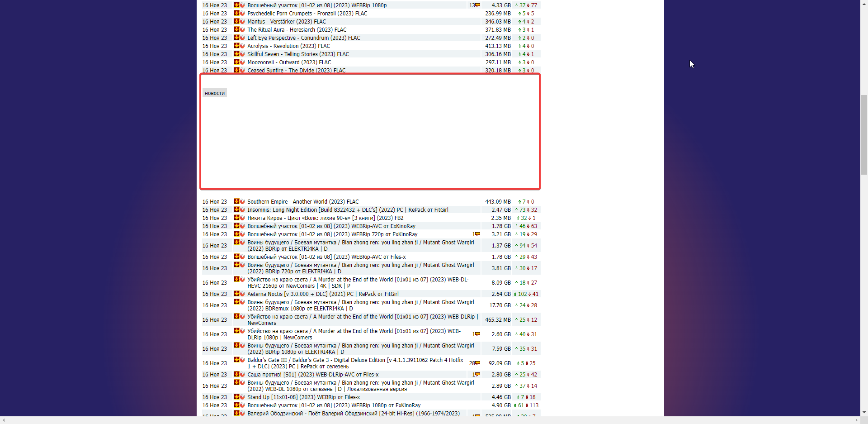The image size is (868, 424).
Task: Click download icon for Baldur's Gate III row
Action: (x=236, y=360)
